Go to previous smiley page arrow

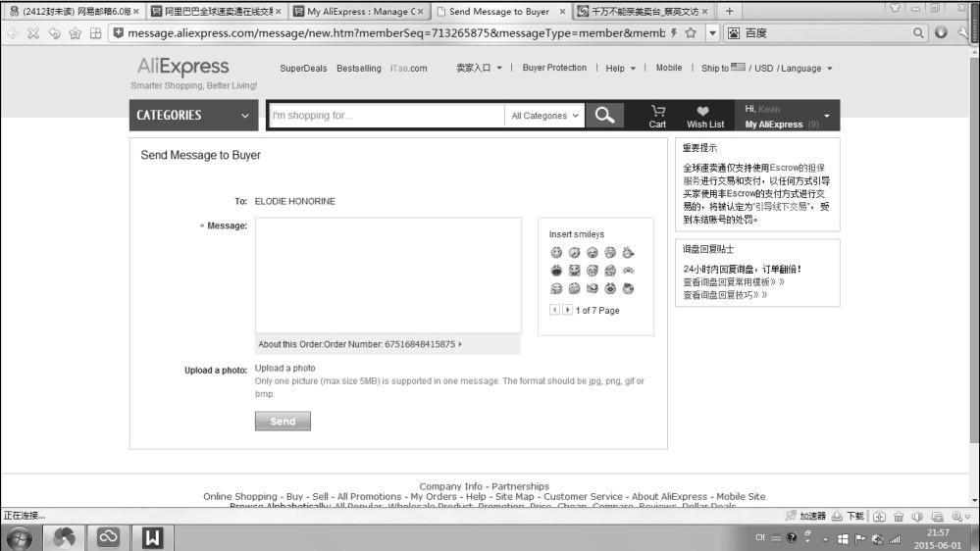point(554,310)
